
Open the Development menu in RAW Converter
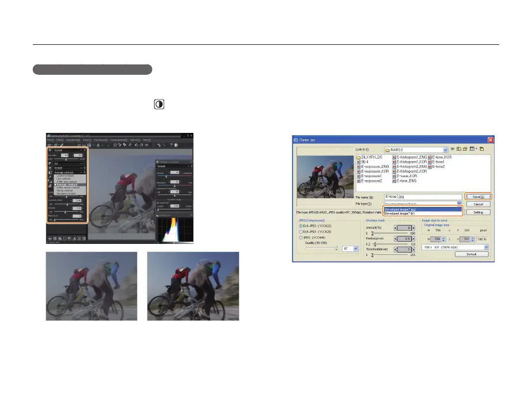119,140
